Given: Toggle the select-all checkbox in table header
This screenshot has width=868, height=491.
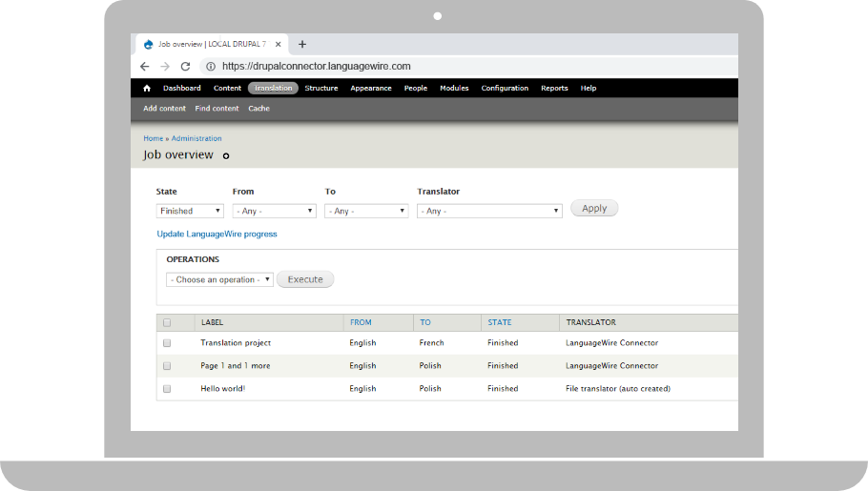Looking at the screenshot, I should point(167,323).
